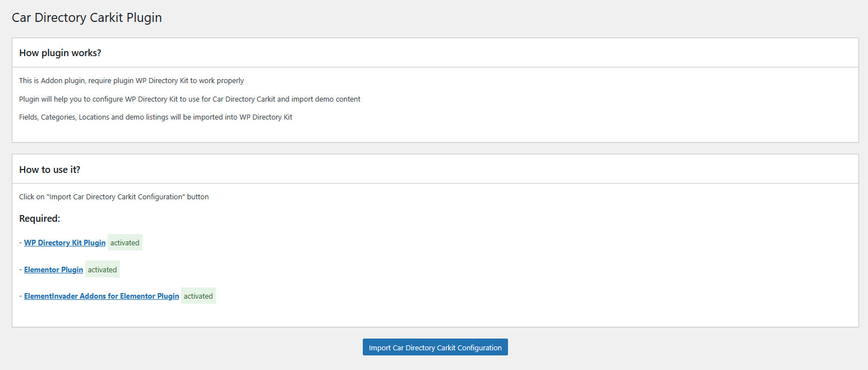Click the "Plugin will help you to configure" paragraph
The width and height of the screenshot is (868, 370).
tap(190, 99)
